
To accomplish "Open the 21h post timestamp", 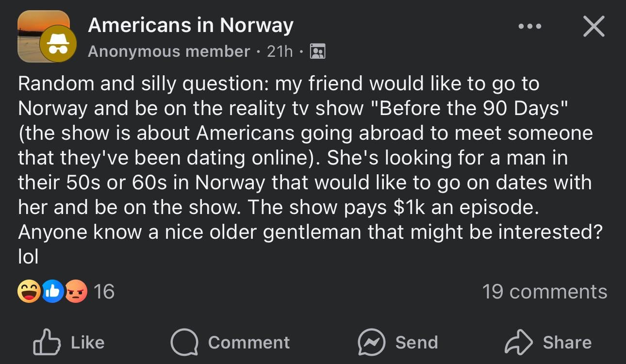I will (280, 51).
